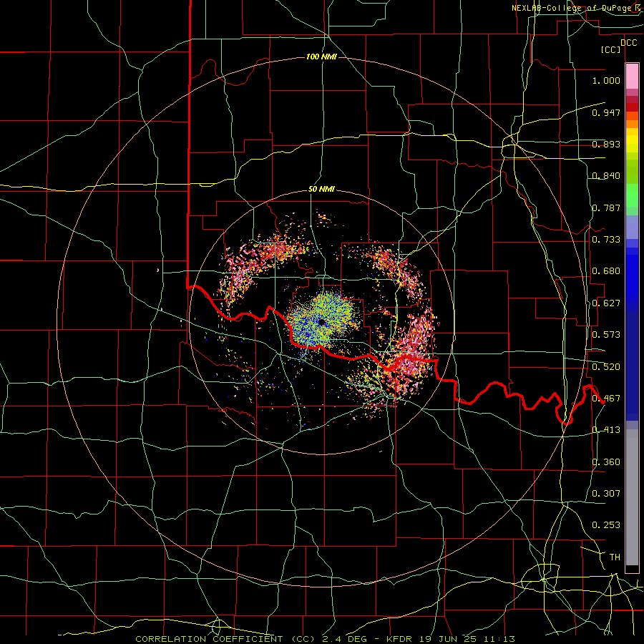Select the [CC] legend title
644x644 pixels.
611,49
